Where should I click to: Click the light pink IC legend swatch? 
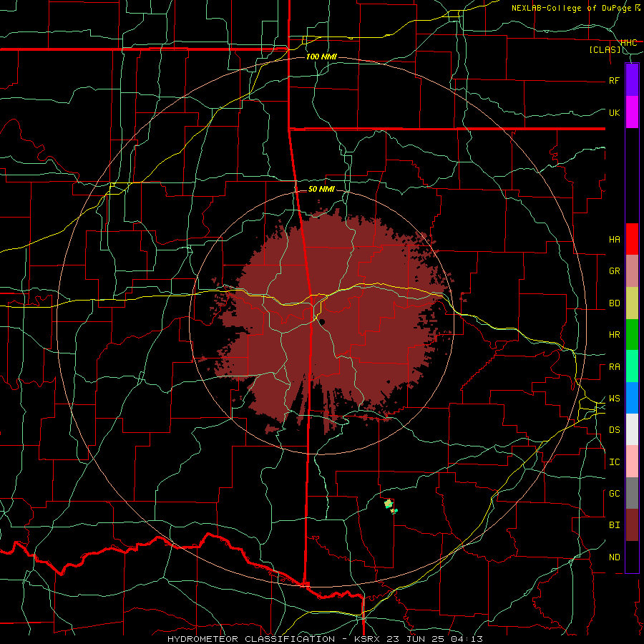click(x=632, y=462)
